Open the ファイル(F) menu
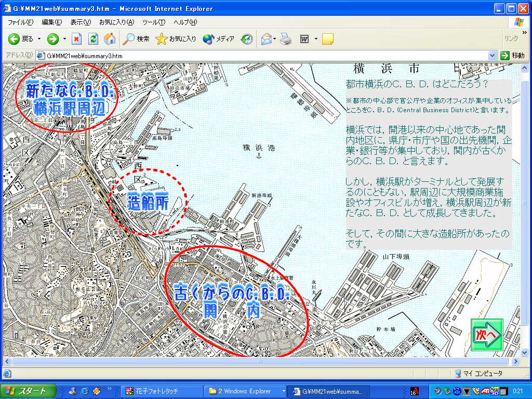The width and height of the screenshot is (532, 399). (x=20, y=22)
